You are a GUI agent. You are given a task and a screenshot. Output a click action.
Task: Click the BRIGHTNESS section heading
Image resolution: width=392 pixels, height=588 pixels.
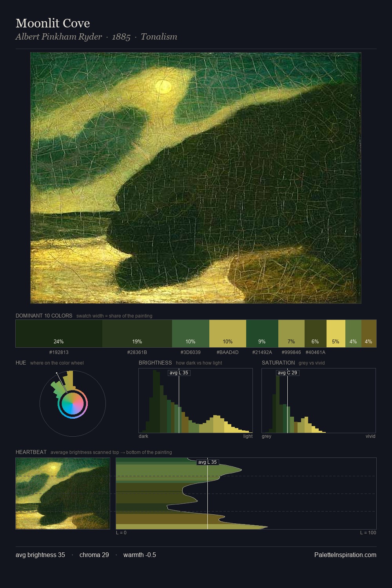pyautogui.click(x=155, y=363)
